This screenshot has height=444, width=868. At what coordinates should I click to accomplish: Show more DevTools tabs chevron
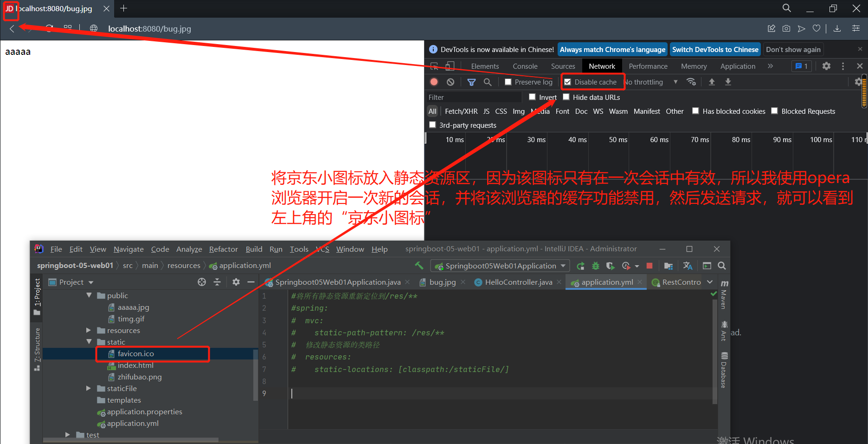click(770, 66)
